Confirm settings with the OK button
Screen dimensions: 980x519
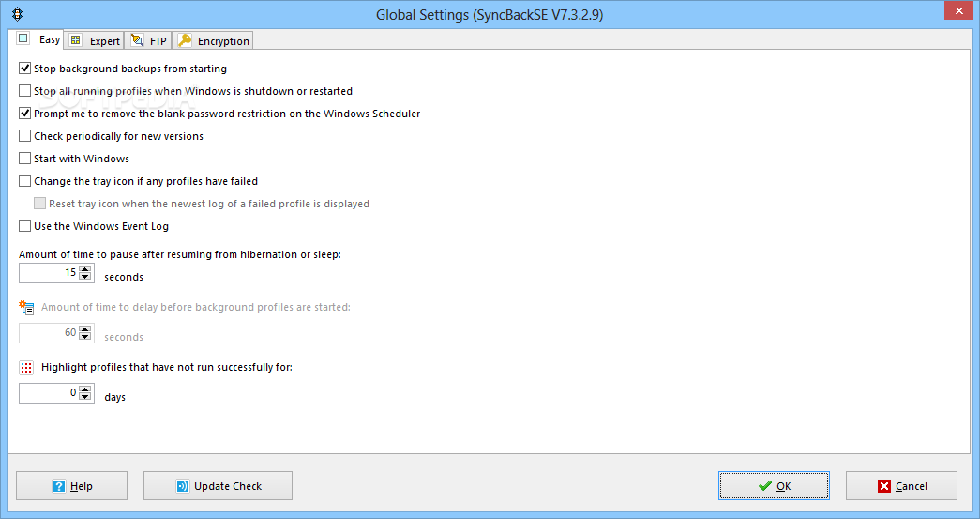click(774, 486)
